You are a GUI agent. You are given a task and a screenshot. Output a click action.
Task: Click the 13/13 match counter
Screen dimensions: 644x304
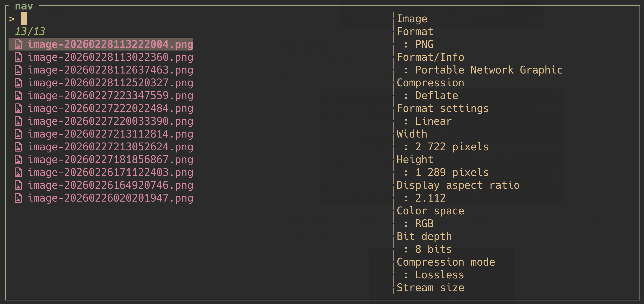pos(30,32)
